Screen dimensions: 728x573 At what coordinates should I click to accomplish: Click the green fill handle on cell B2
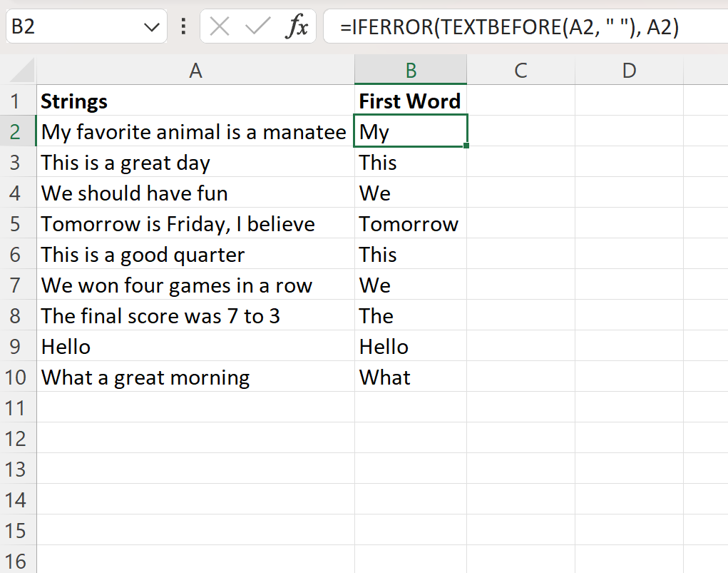[466, 146]
